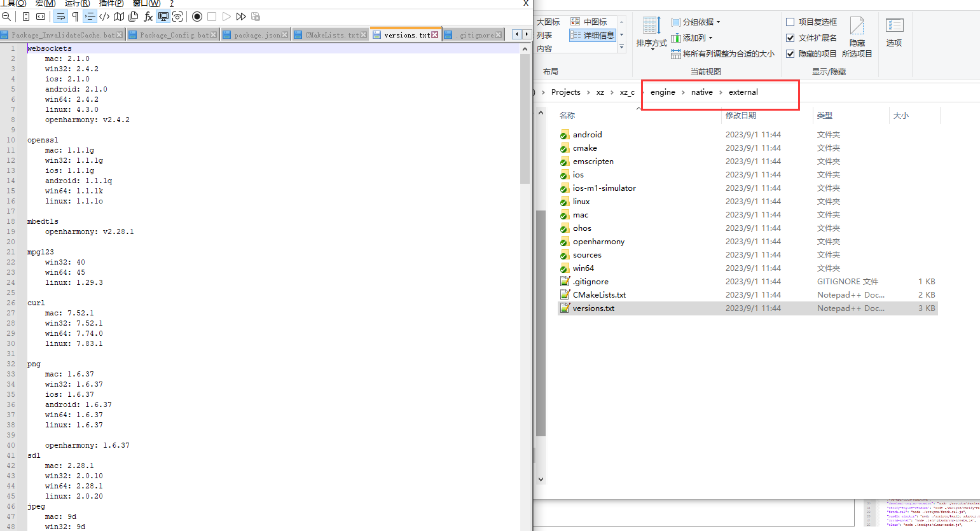Navigate to engine in the address bar
Image resolution: width=980 pixels, height=531 pixels.
[663, 92]
